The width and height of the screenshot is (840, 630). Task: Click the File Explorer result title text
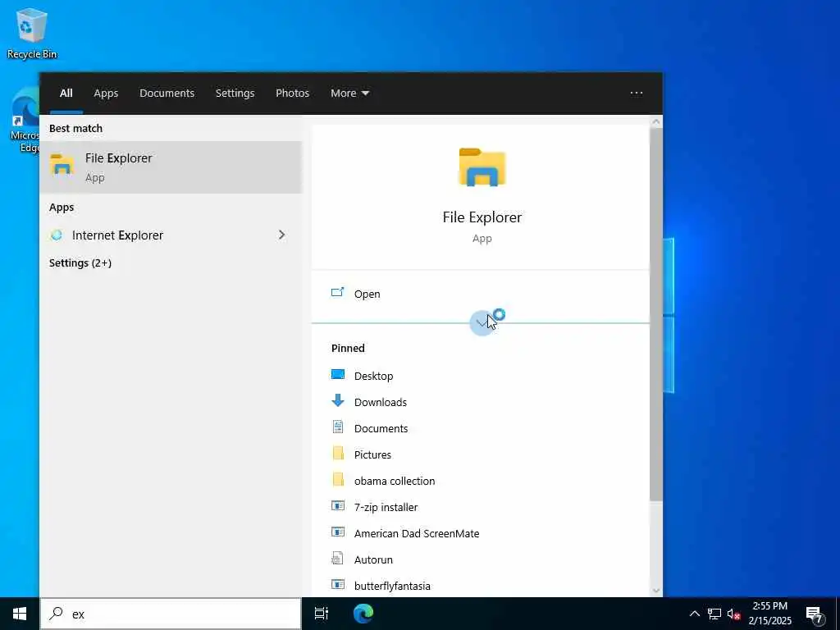click(x=118, y=158)
